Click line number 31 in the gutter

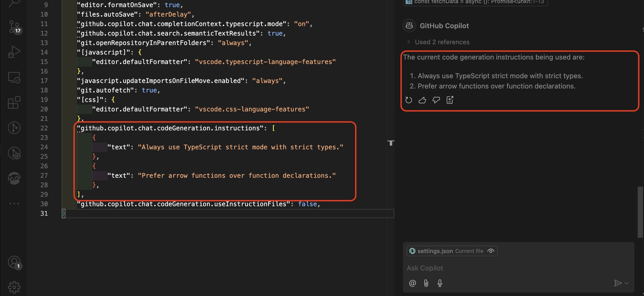(44, 214)
